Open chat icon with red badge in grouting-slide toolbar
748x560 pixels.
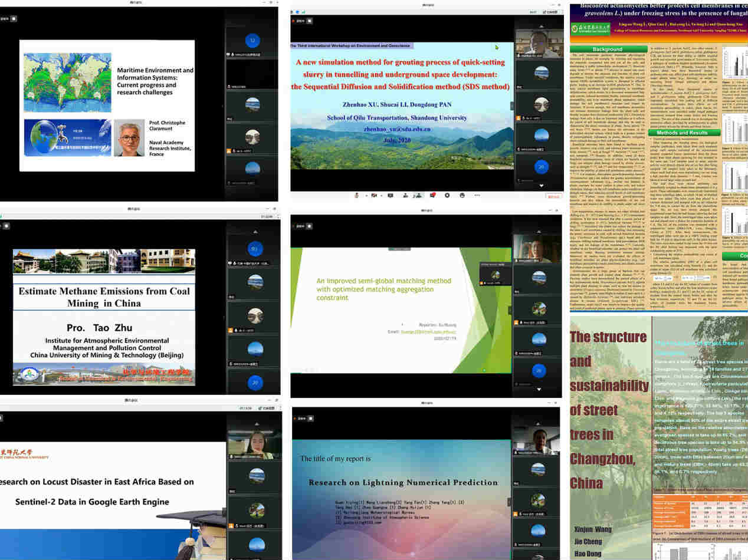432,195
